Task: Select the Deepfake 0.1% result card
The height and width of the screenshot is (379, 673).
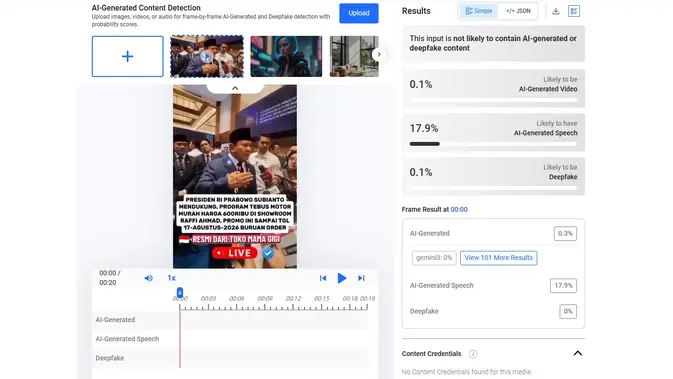Action: [x=493, y=176]
